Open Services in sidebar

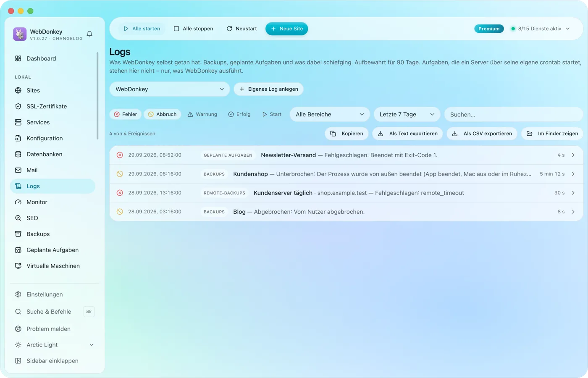52,122
